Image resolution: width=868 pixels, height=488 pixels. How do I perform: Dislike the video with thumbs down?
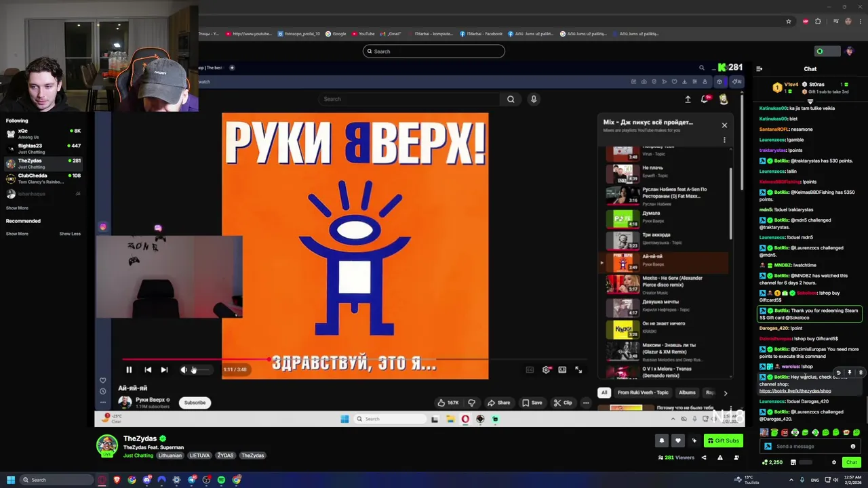pyautogui.click(x=471, y=403)
